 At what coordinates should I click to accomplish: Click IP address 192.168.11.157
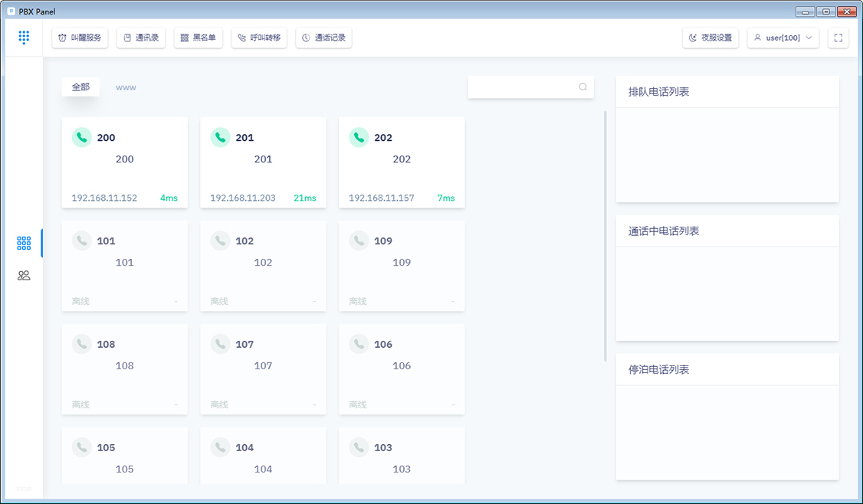(382, 198)
